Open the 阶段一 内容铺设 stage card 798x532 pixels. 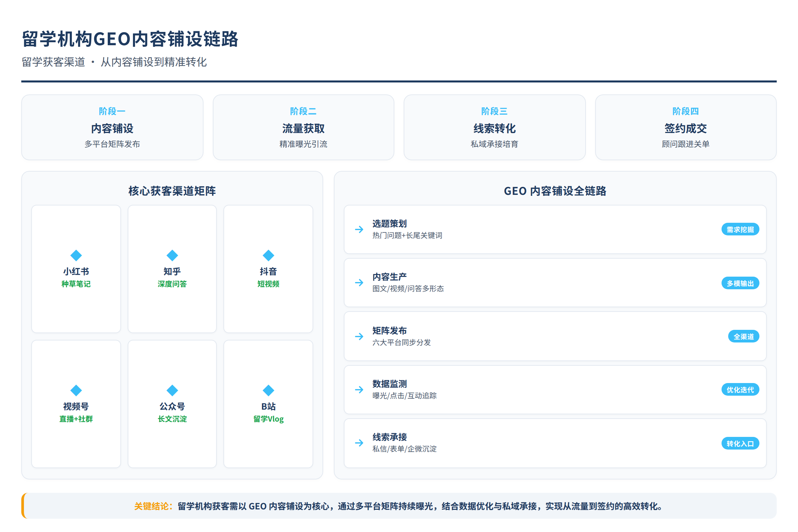click(112, 127)
